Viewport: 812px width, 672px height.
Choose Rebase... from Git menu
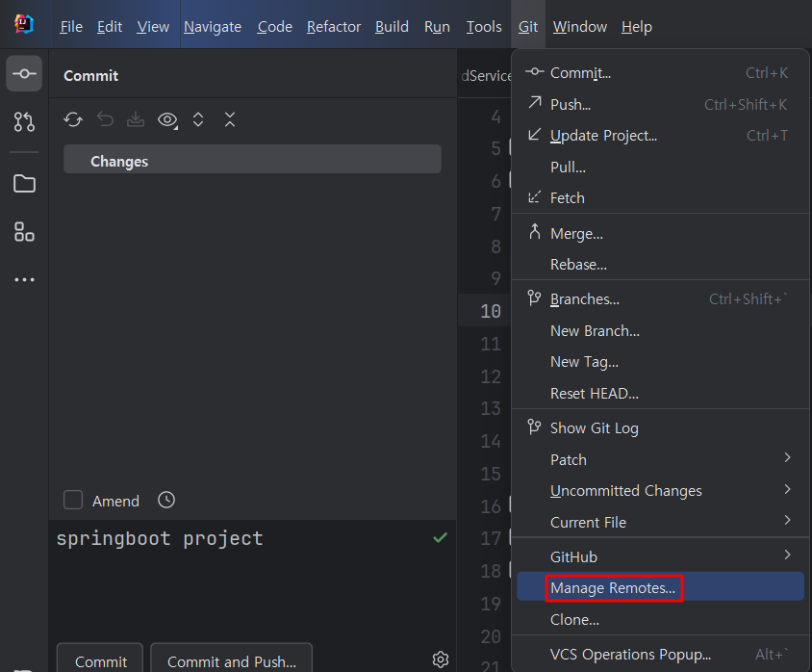click(x=660, y=264)
